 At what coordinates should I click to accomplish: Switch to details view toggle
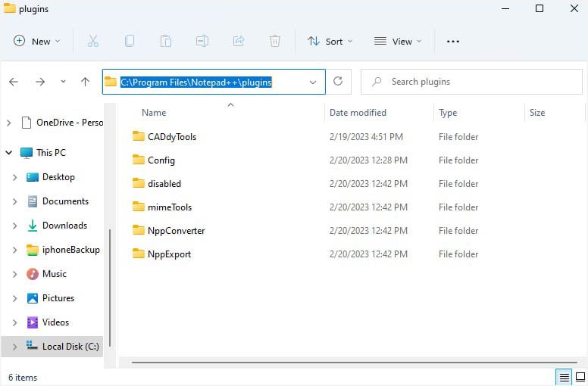pos(564,377)
